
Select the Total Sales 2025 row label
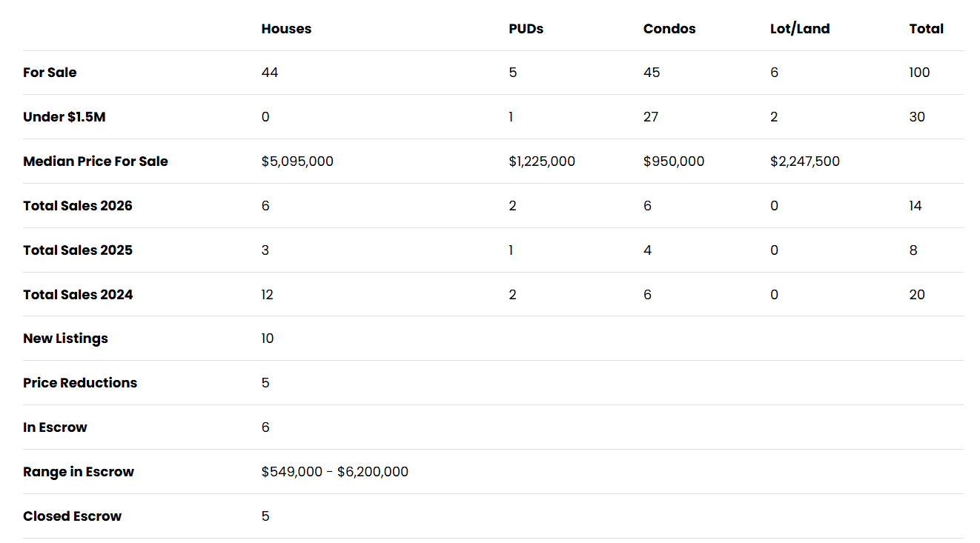coord(78,250)
